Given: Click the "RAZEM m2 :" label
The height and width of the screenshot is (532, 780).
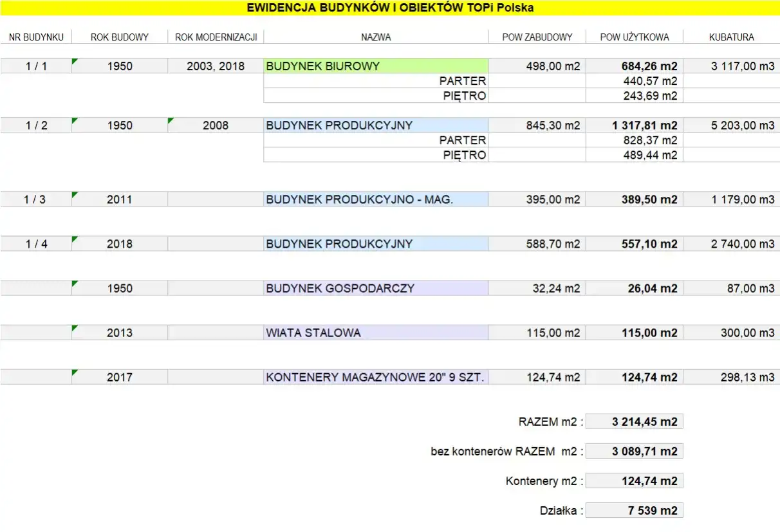Looking at the screenshot, I should [550, 422].
